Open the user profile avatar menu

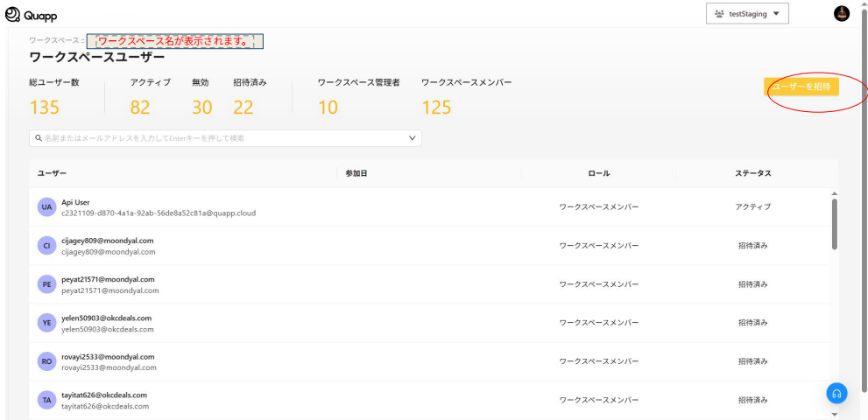pyautogui.click(x=842, y=14)
